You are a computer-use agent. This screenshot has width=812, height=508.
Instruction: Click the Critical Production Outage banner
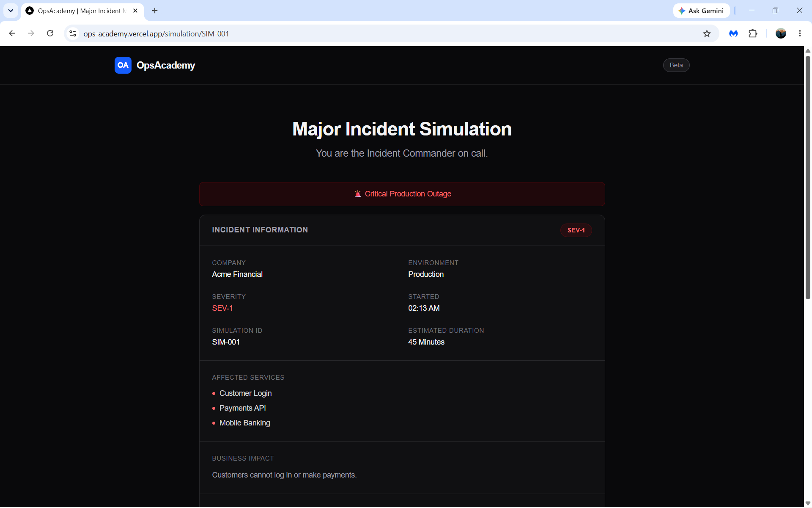pos(402,194)
